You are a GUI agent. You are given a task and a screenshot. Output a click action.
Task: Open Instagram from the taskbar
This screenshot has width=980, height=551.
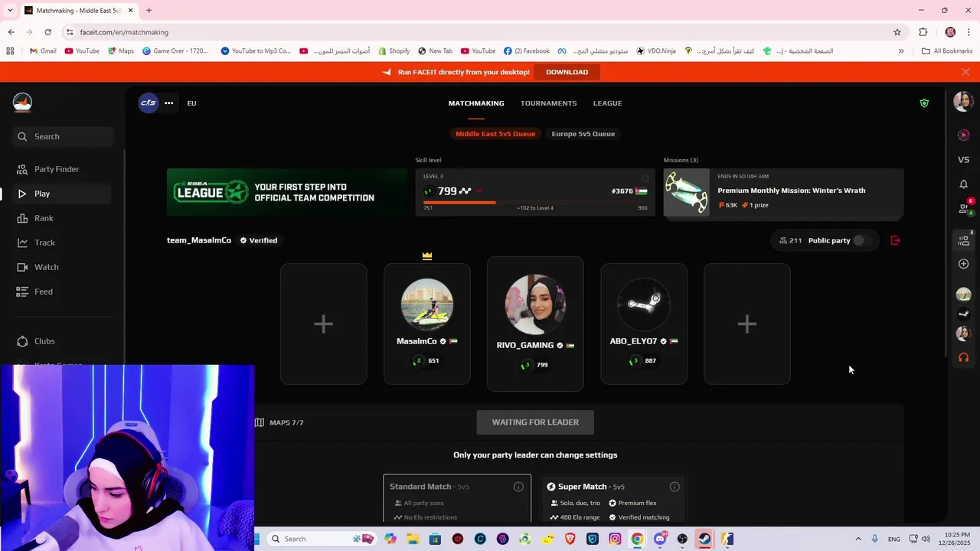pos(615,539)
